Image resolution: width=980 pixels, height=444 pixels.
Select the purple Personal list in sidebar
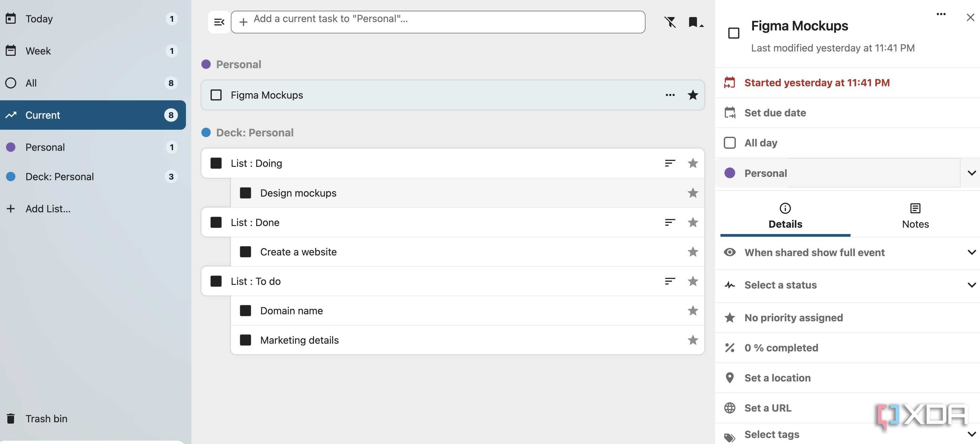93,147
